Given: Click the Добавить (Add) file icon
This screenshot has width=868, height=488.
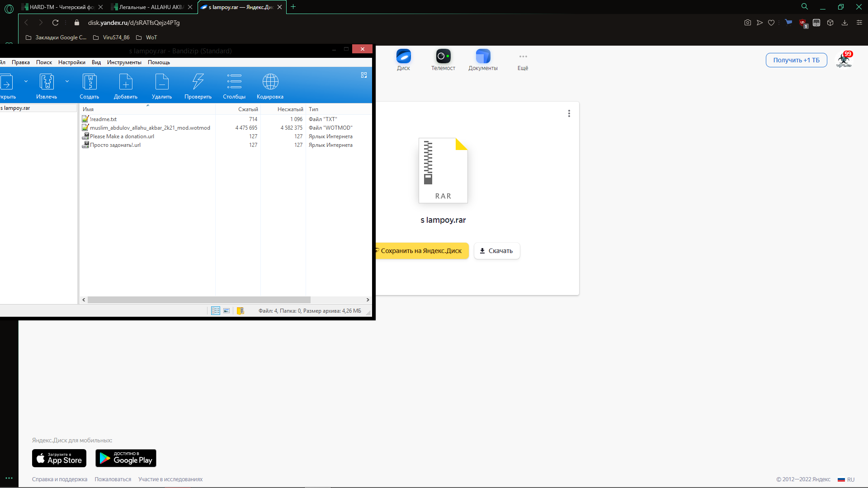Looking at the screenshot, I should [x=126, y=82].
